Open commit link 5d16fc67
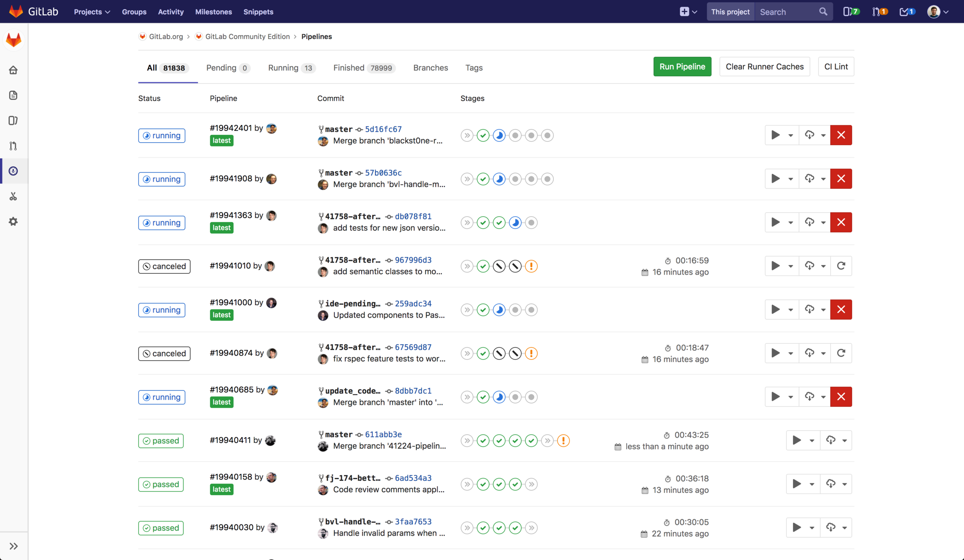Screen dimensions: 964x560 [383, 129]
